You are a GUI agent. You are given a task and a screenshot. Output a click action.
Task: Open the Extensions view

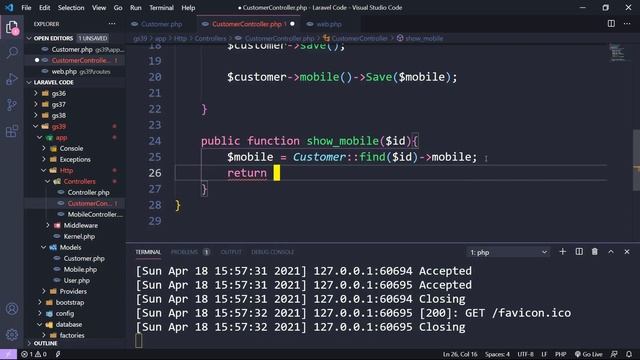pos(12,131)
